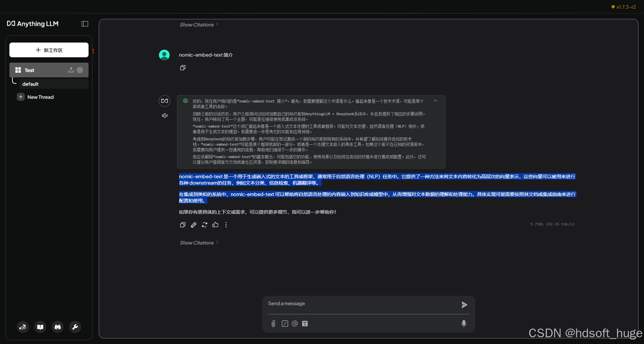Image resolution: width=644 pixels, height=344 pixels.
Task: Open documentation book icon
Action: 40,327
